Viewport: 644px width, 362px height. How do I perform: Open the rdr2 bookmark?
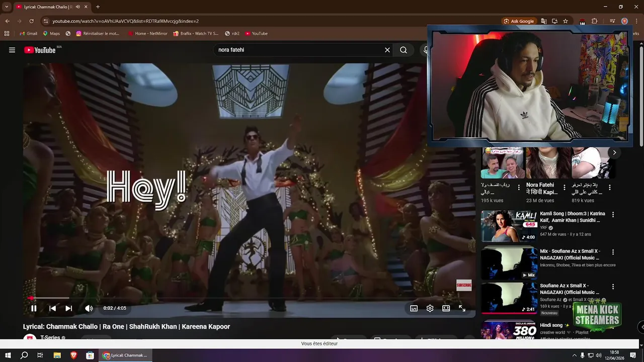(232, 34)
